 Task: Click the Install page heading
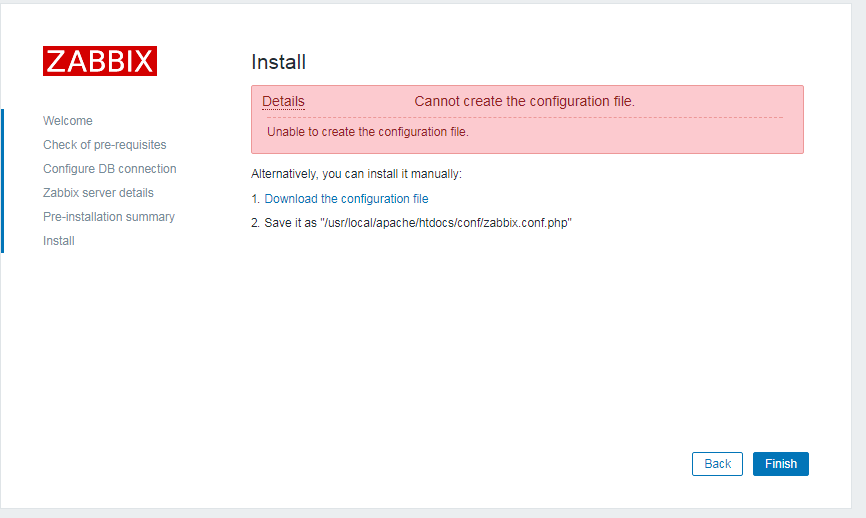(x=278, y=62)
